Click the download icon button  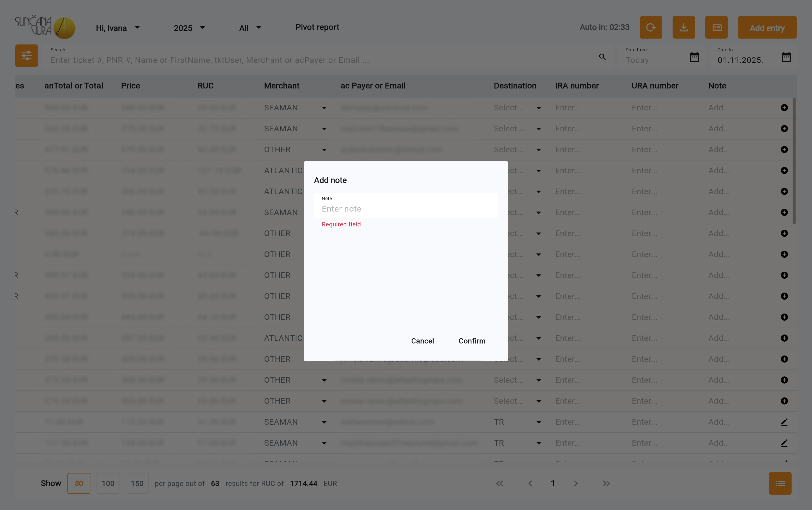tap(683, 27)
